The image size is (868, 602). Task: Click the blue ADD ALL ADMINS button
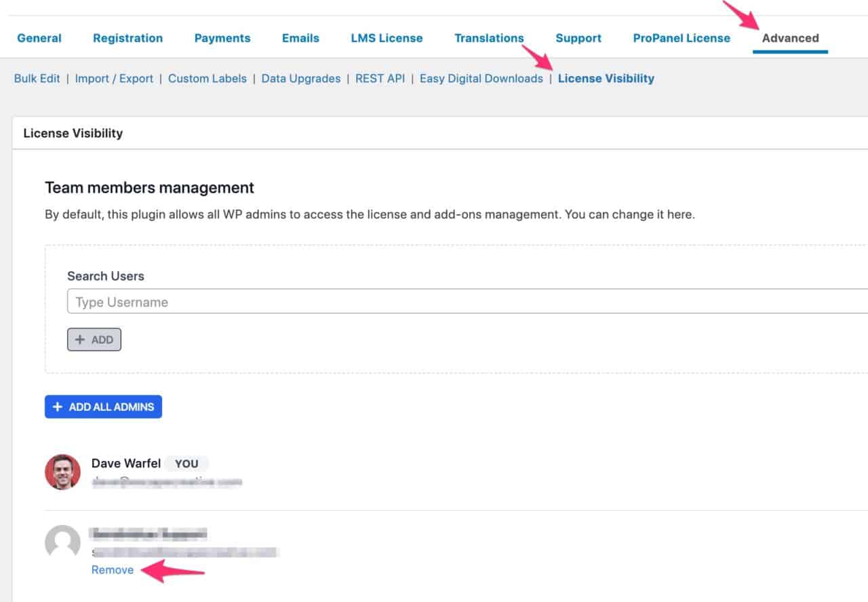click(103, 407)
